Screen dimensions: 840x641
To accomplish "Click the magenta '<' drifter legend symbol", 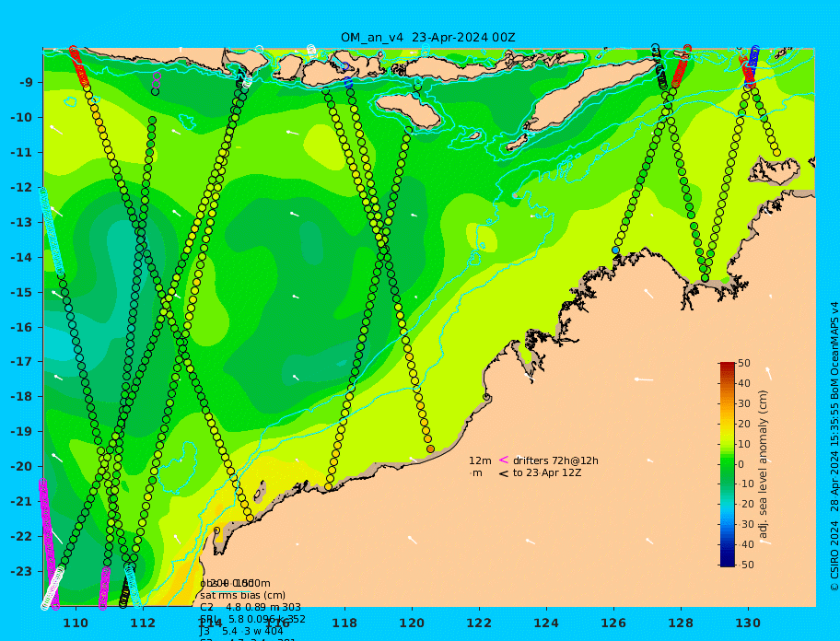I will click(504, 460).
